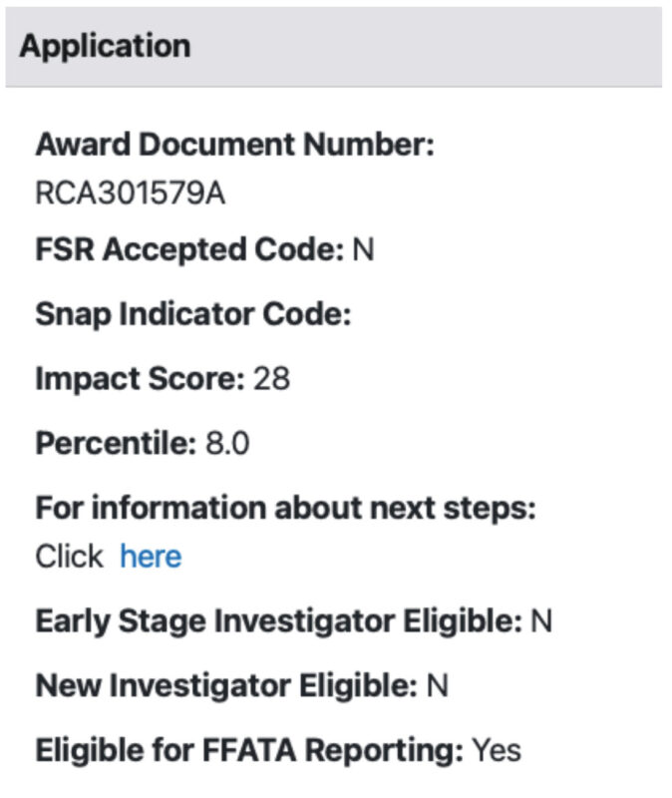Click FFATA Reporting value Yes

[x=497, y=750]
